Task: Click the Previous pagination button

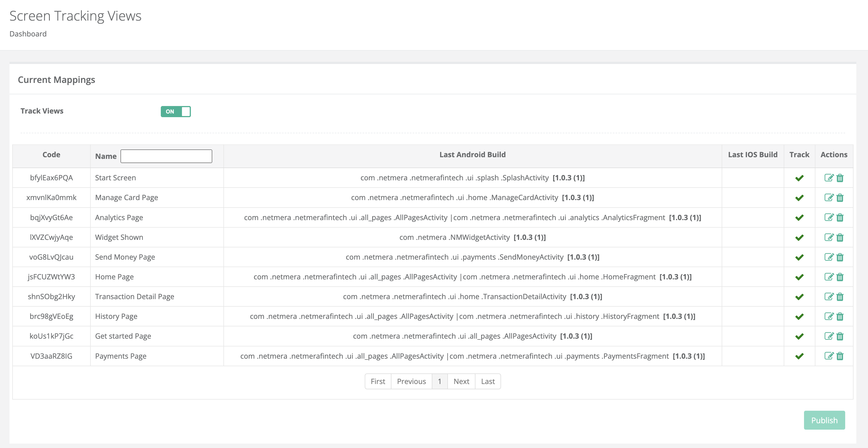Action: click(x=411, y=381)
